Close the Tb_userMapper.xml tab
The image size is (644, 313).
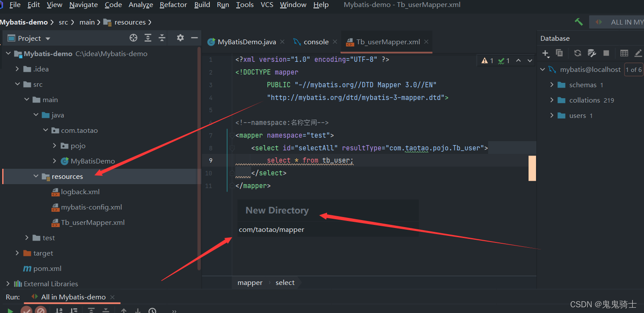click(x=426, y=42)
